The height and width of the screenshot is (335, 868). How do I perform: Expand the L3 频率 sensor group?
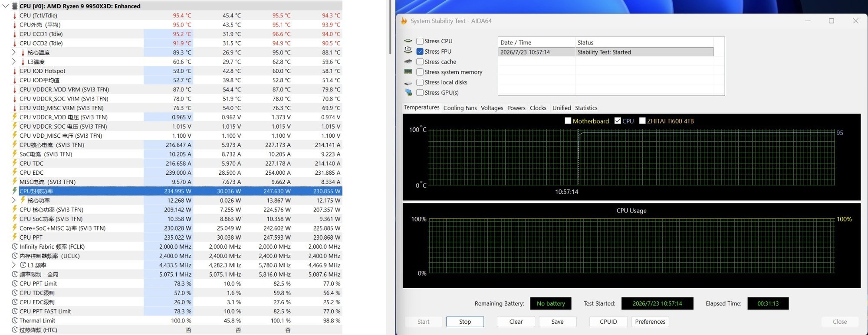pos(13,265)
